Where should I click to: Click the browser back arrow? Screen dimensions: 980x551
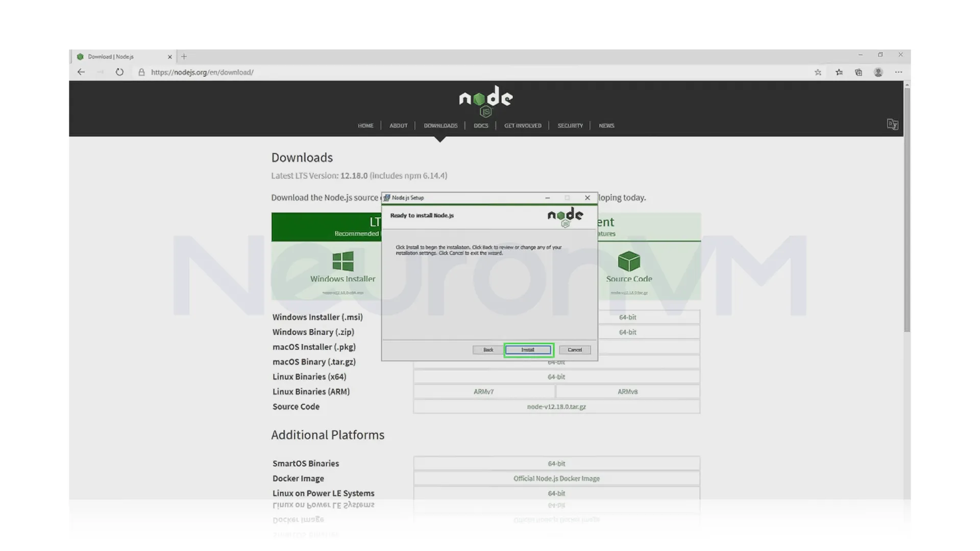click(x=81, y=72)
